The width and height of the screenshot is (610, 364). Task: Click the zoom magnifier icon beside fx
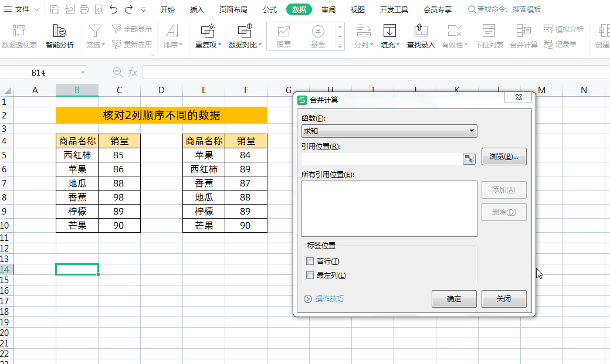[117, 72]
